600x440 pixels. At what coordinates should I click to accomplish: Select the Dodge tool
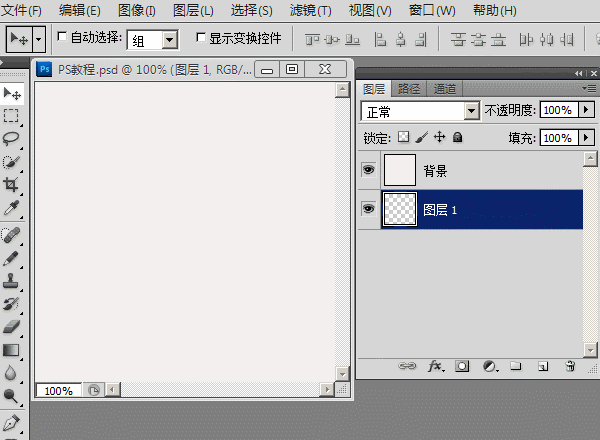(11, 396)
